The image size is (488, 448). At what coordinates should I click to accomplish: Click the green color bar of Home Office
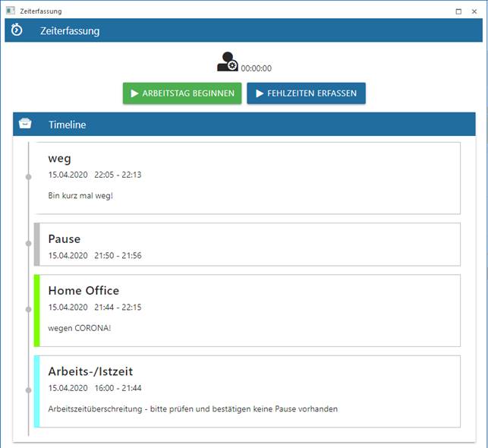click(x=36, y=310)
